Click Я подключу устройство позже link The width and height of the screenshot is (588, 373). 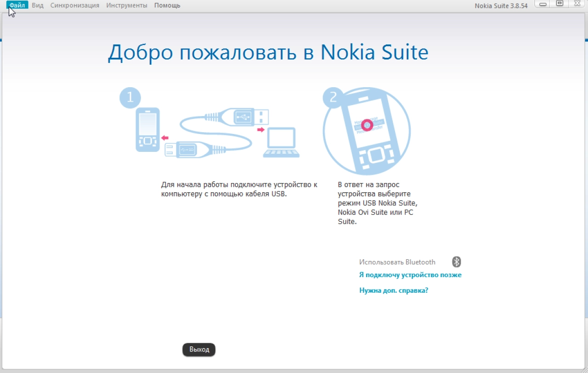point(410,275)
